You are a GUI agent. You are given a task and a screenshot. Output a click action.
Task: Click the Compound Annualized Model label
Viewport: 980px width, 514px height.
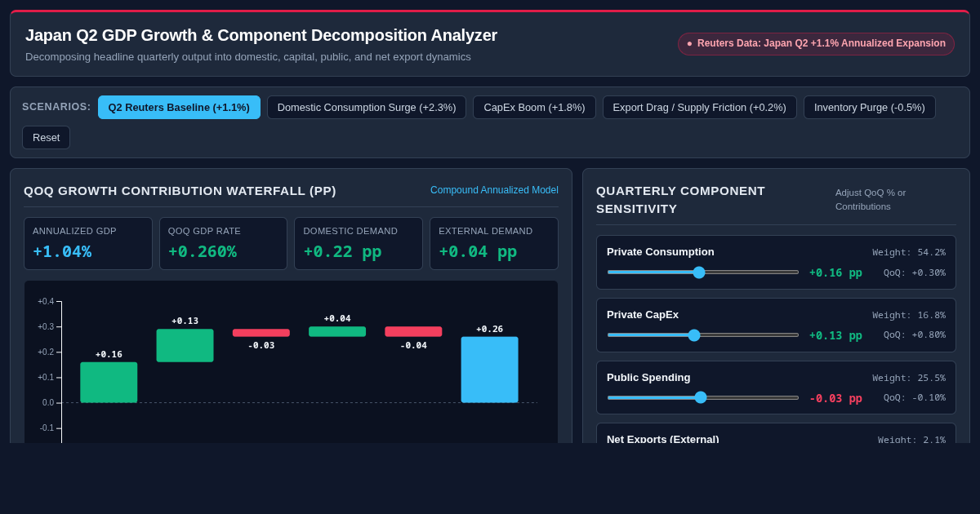point(494,190)
